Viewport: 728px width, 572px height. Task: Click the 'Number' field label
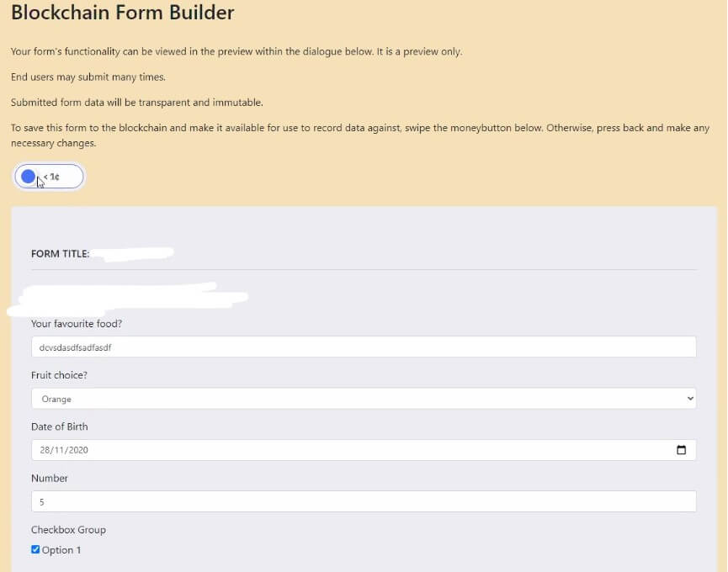[x=49, y=478]
